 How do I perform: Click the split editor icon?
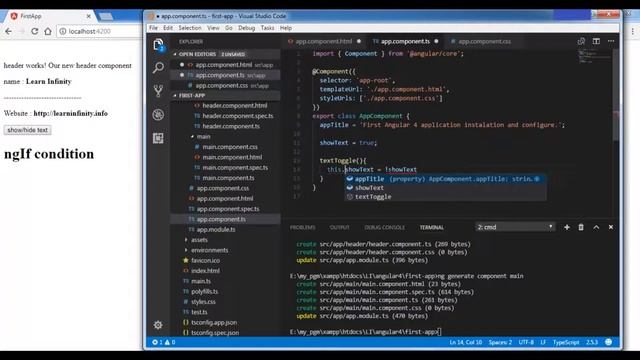coord(596,41)
